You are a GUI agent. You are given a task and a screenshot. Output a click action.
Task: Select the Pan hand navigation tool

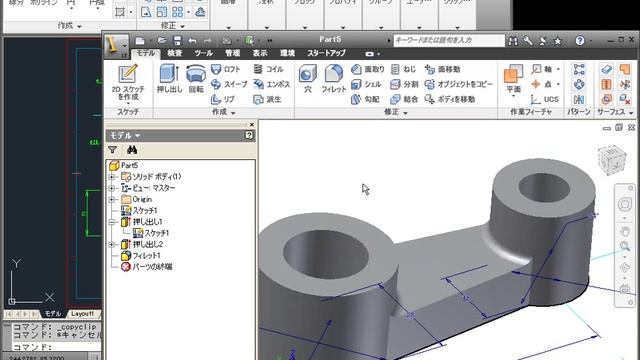click(x=624, y=231)
